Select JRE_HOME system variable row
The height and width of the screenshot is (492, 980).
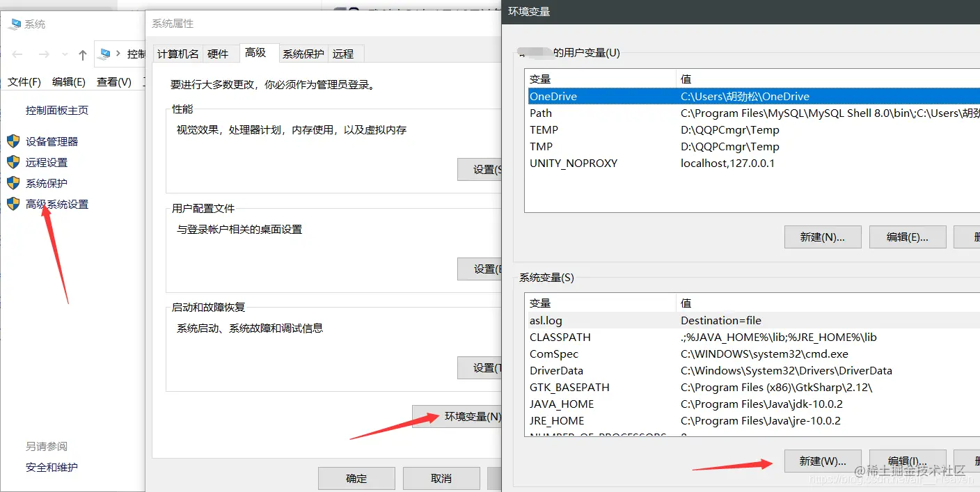[753, 420]
